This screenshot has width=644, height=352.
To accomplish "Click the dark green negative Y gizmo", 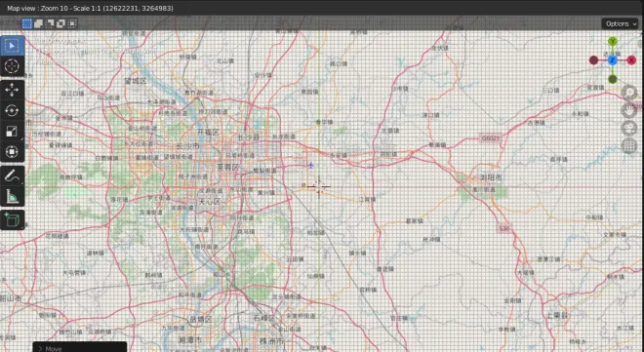I will 613,79.
